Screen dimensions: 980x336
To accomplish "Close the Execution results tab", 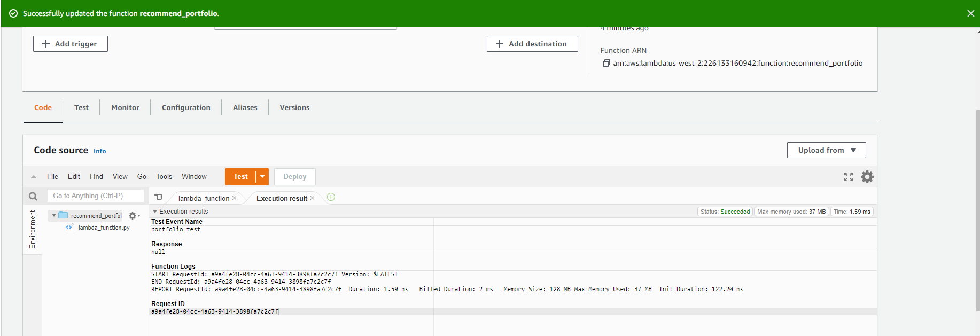I will (x=312, y=198).
